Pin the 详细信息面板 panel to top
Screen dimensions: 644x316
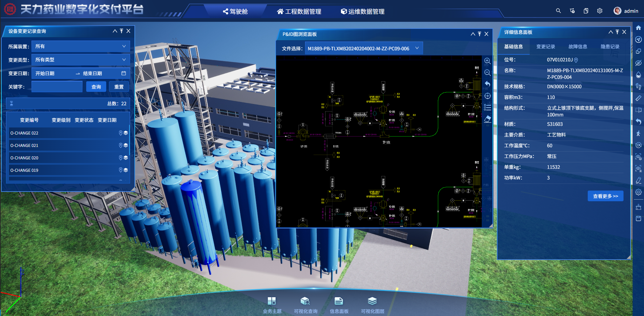pyautogui.click(x=618, y=32)
